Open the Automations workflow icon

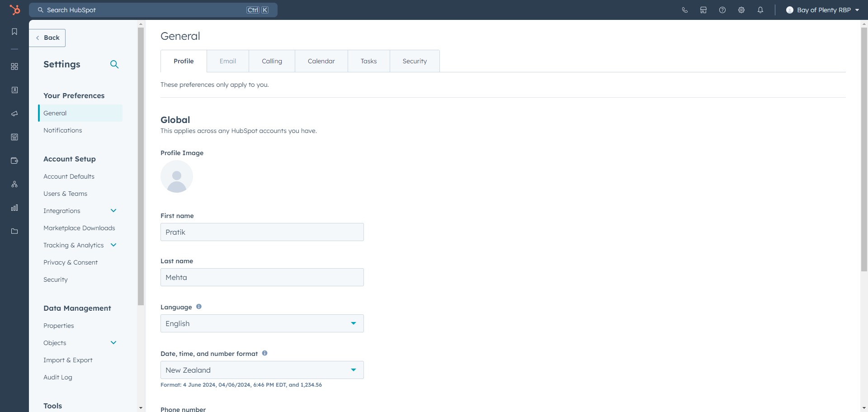(x=14, y=184)
